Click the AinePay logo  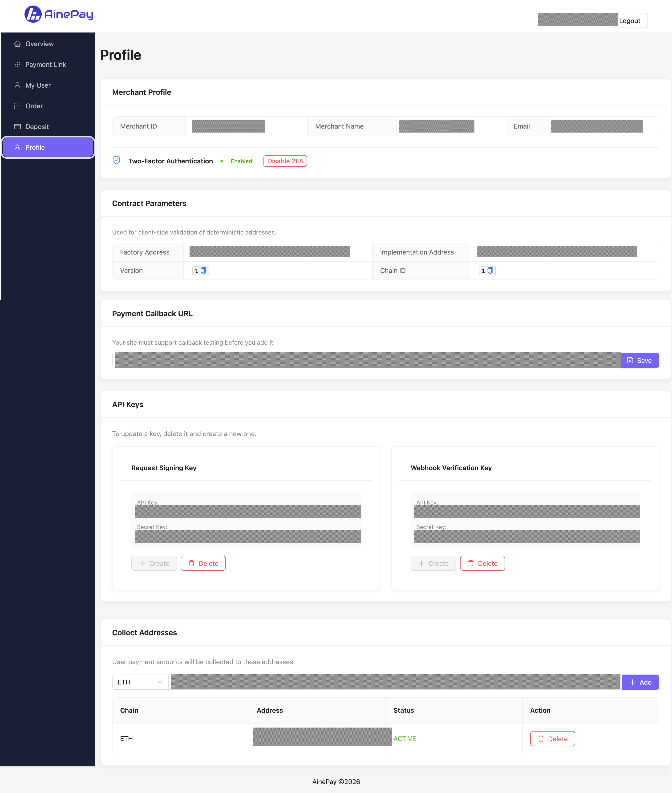pos(59,14)
